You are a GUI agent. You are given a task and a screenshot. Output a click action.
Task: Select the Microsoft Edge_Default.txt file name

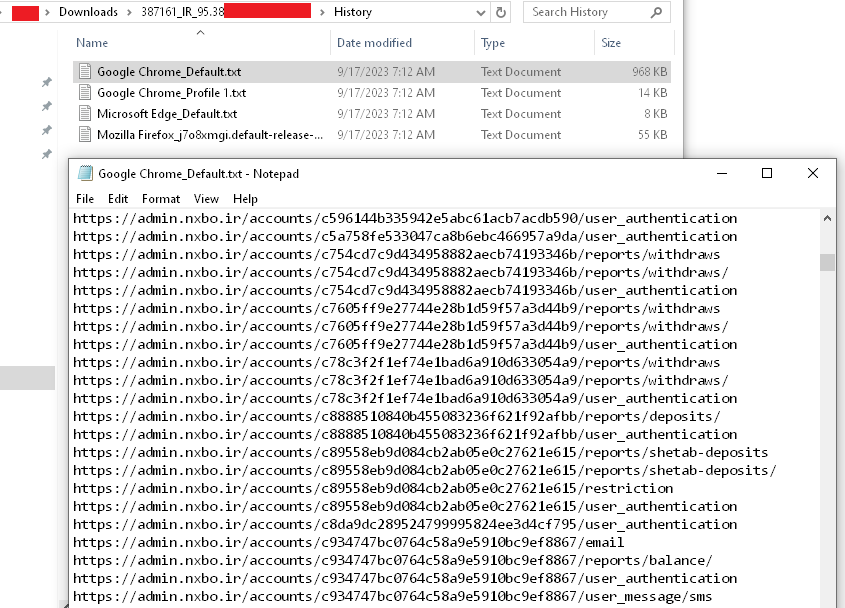tap(167, 114)
